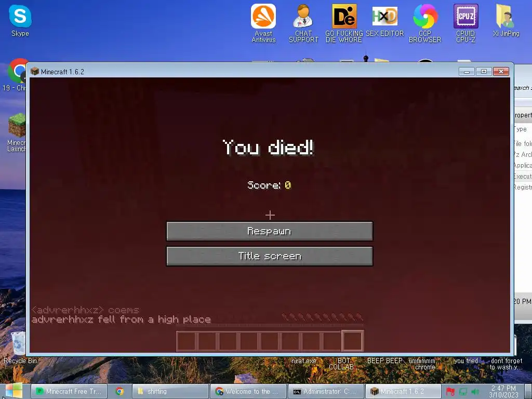Click the Score value text

tap(288, 185)
